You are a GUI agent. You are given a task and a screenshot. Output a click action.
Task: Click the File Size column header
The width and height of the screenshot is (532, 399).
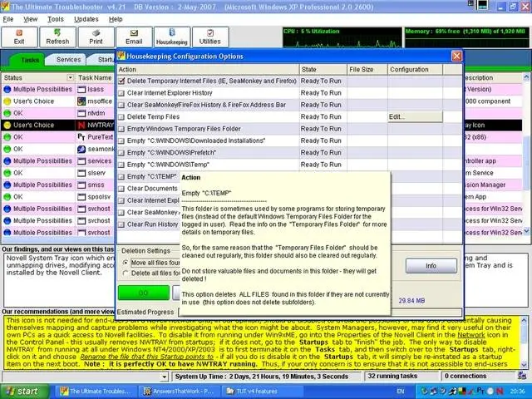367,69
